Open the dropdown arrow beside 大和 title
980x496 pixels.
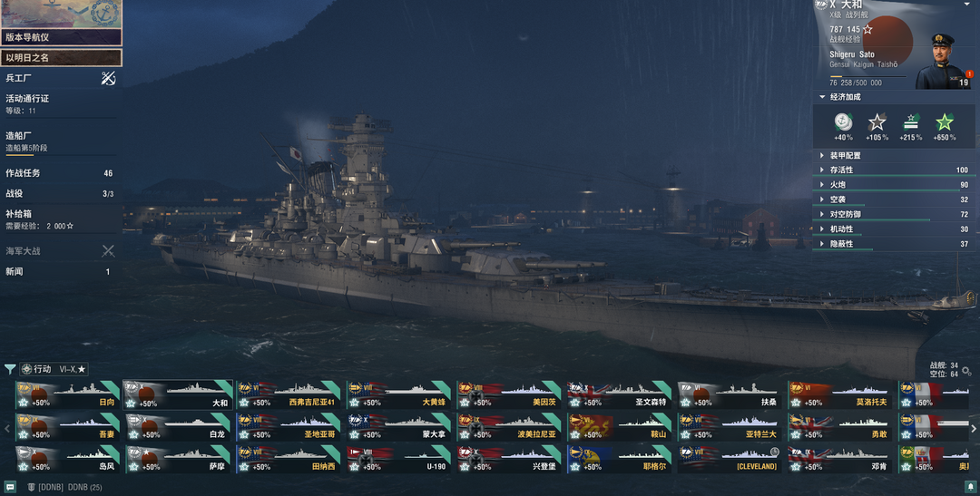tap(968, 4)
